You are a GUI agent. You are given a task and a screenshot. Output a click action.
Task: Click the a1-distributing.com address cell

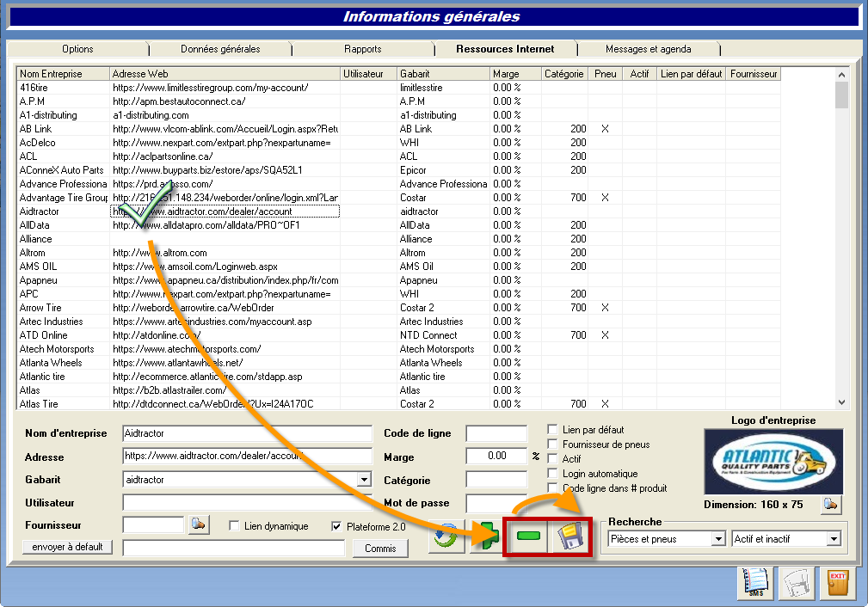(225, 115)
